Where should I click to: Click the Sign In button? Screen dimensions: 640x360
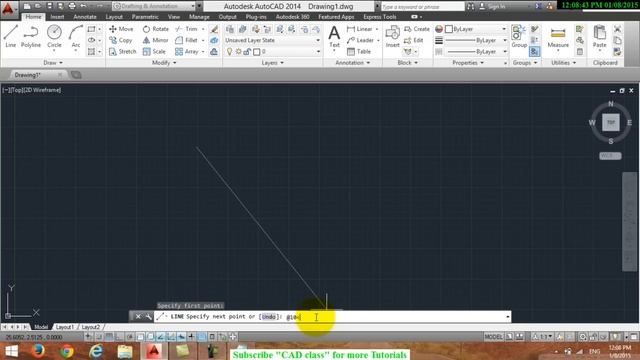(x=492, y=7)
